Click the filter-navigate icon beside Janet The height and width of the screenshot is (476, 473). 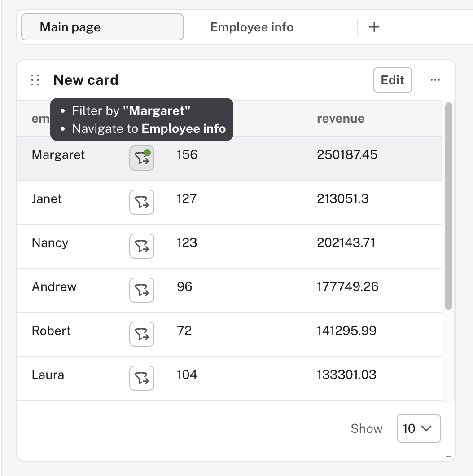point(142,202)
